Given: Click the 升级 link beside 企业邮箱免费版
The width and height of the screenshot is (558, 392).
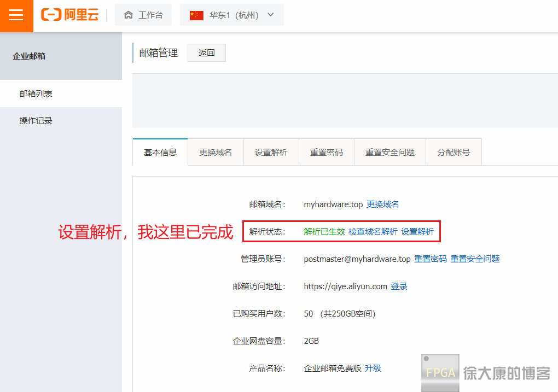Looking at the screenshot, I should point(373,368).
